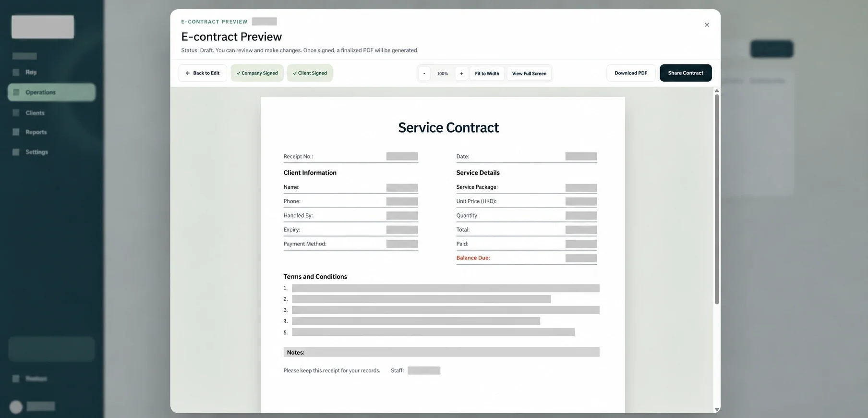Screen dimensions: 868x418
Task: Click the Share Contract button
Action: [686, 73]
